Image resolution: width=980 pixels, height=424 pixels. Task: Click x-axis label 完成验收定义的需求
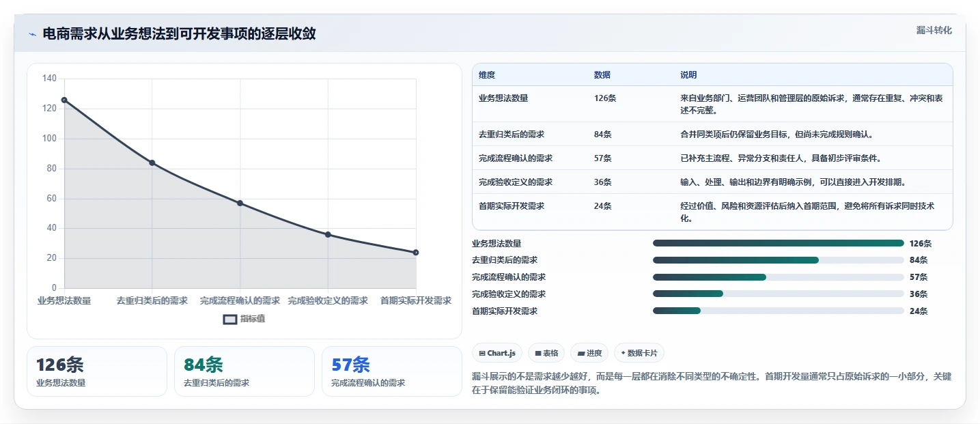328,300
